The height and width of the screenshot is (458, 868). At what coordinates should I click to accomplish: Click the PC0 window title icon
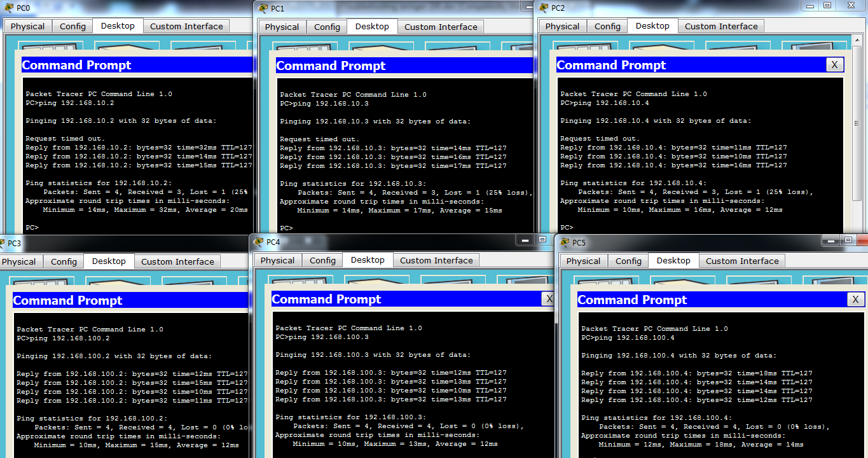click(x=8, y=8)
